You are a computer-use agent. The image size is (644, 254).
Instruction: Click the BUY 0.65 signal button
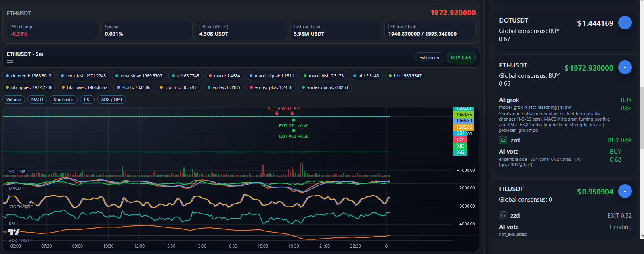(461, 58)
